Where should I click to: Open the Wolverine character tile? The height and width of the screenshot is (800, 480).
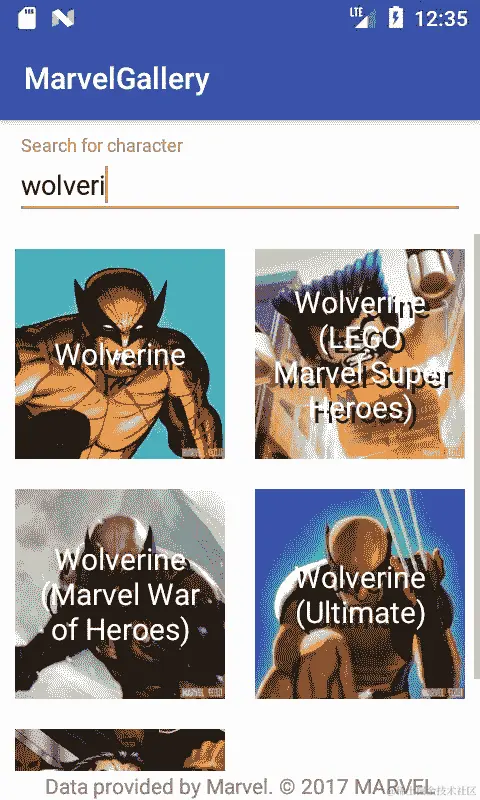120,354
